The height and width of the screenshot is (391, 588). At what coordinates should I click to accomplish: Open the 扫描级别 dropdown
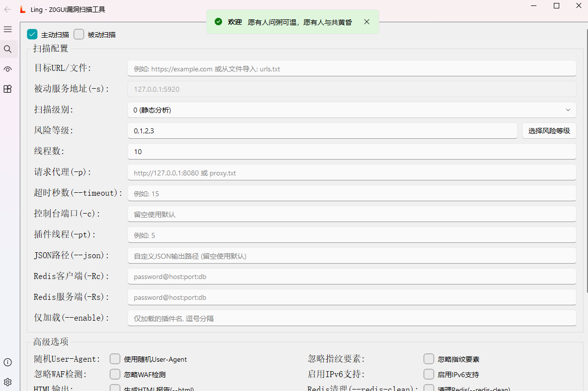352,110
